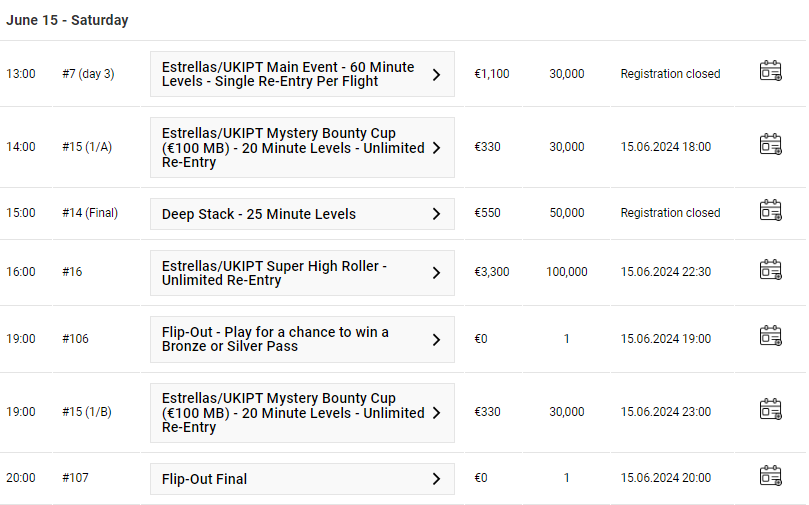Expand chevron on Main Event 60 Minute Levels
Viewport: 809px width, 505px height.
(436, 75)
